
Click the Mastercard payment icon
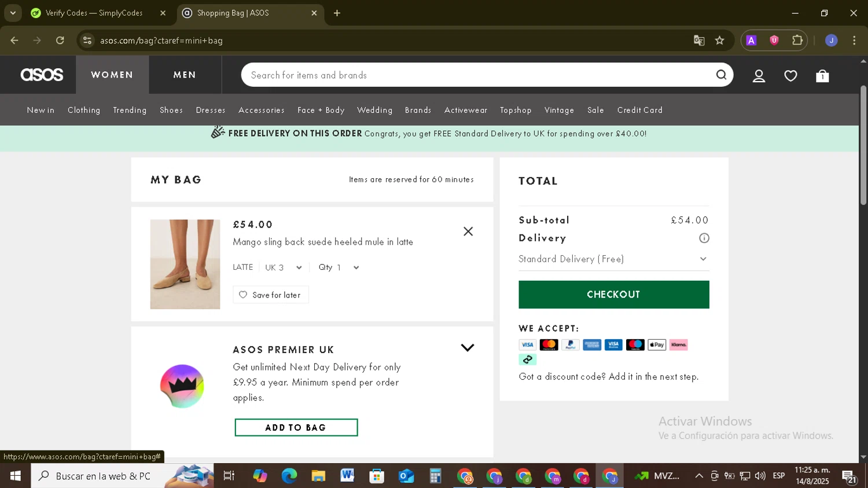click(x=549, y=345)
